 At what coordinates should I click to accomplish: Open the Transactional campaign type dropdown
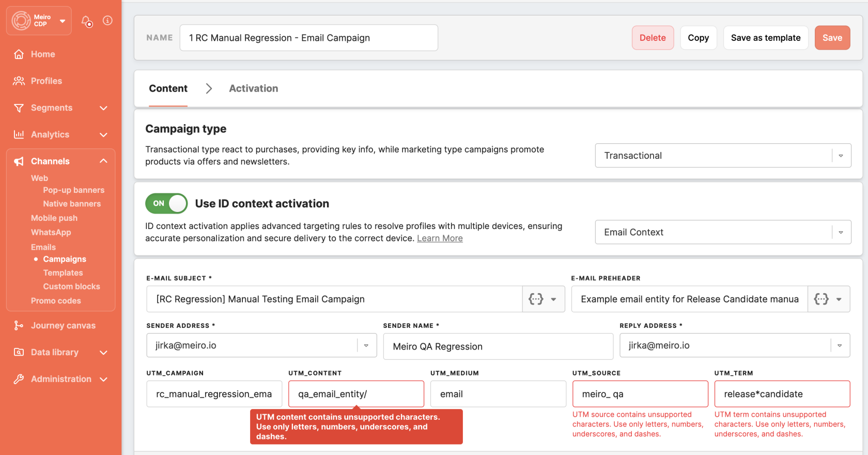pyautogui.click(x=723, y=156)
